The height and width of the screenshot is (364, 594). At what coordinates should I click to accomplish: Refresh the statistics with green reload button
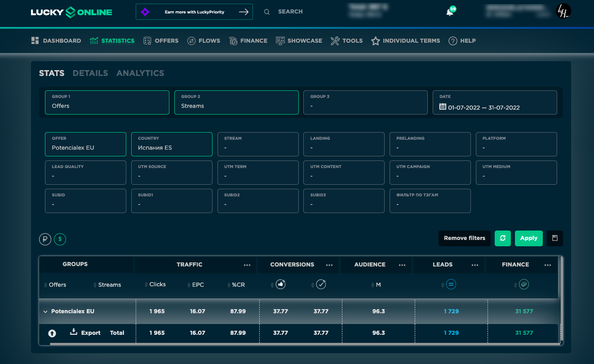click(x=503, y=238)
